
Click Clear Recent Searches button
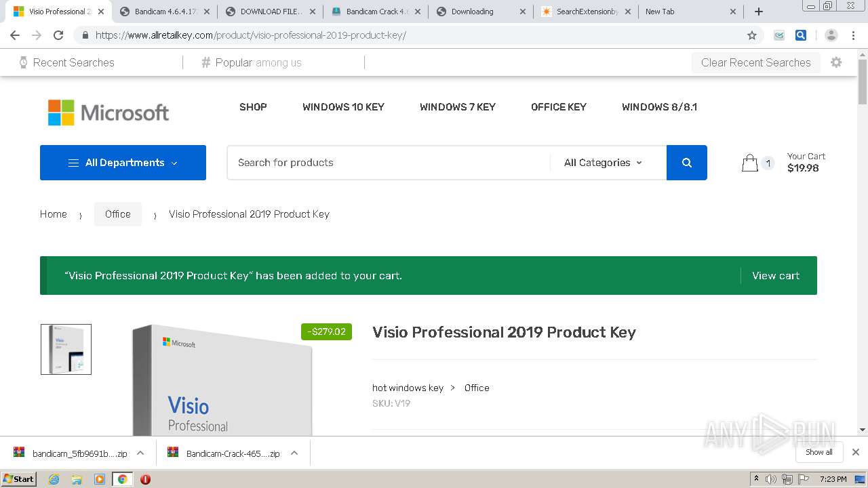(756, 62)
